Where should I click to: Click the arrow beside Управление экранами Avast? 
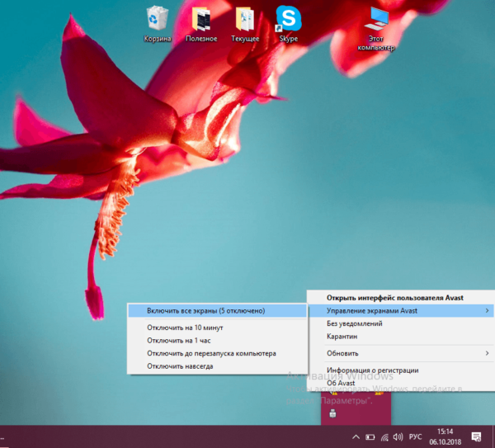tap(487, 311)
